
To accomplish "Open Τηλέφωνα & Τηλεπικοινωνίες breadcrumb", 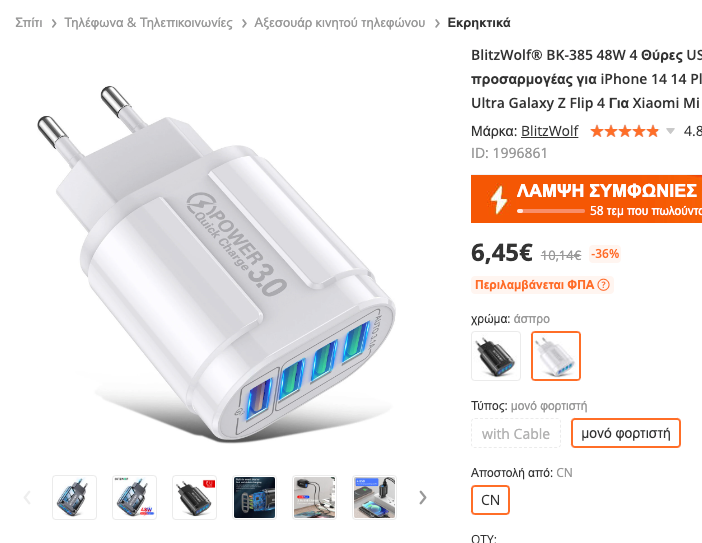I will (148, 22).
